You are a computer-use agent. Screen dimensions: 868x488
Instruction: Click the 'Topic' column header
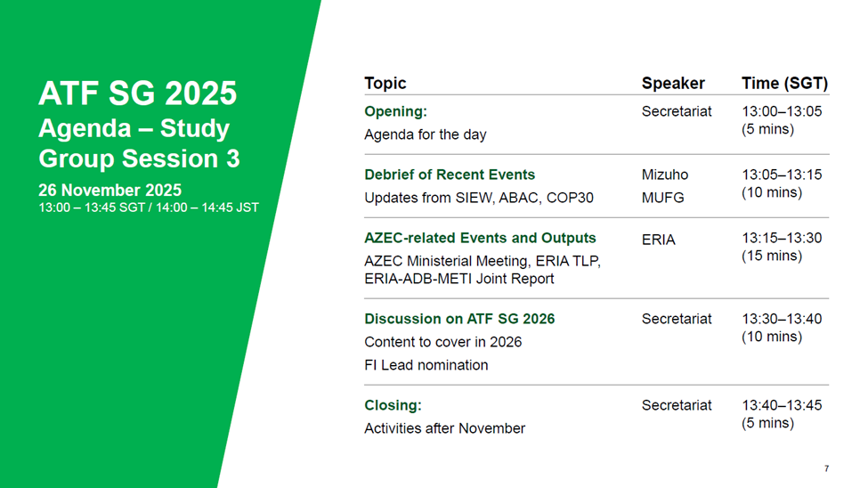(x=385, y=84)
